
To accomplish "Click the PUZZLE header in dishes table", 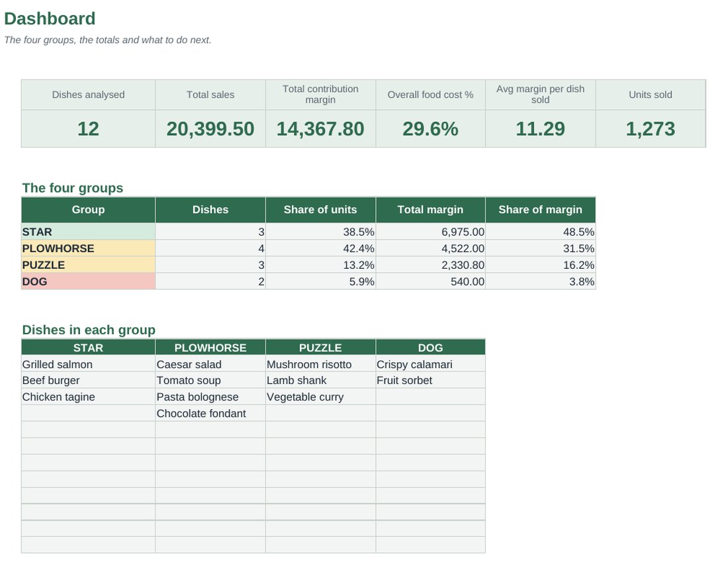I will (x=320, y=348).
